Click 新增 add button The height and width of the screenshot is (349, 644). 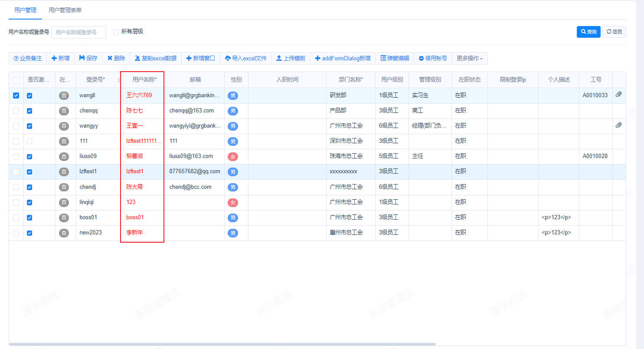tap(61, 58)
